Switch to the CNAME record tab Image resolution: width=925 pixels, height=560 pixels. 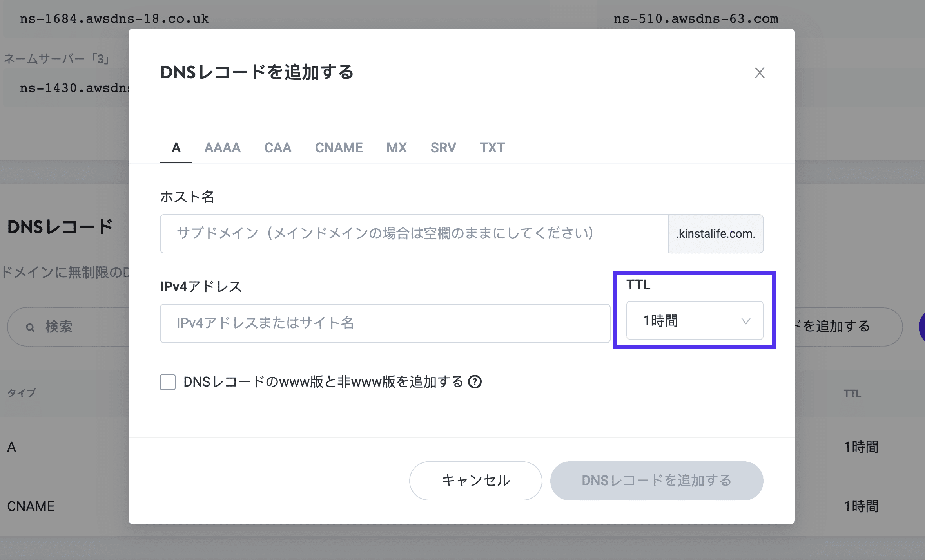(x=339, y=147)
